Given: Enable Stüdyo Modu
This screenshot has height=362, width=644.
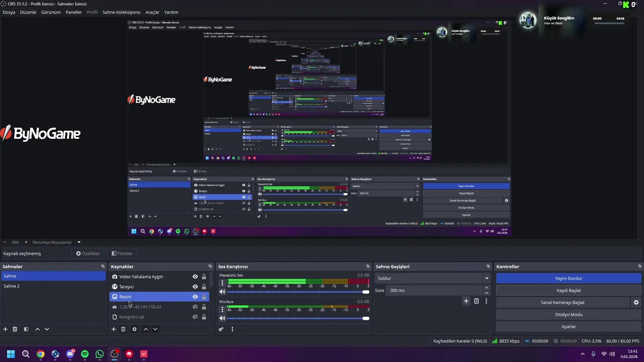Looking at the screenshot, I should pyautogui.click(x=569, y=315).
